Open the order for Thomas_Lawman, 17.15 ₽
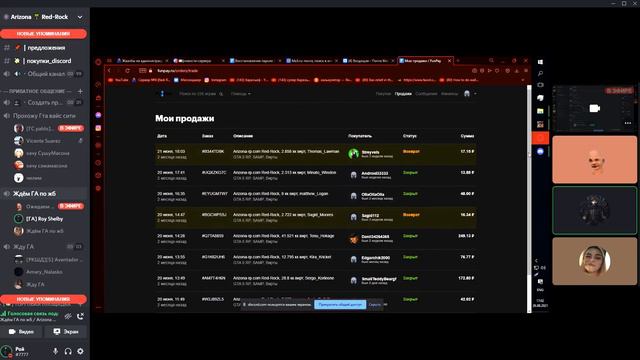640x360 pixels. point(315,154)
